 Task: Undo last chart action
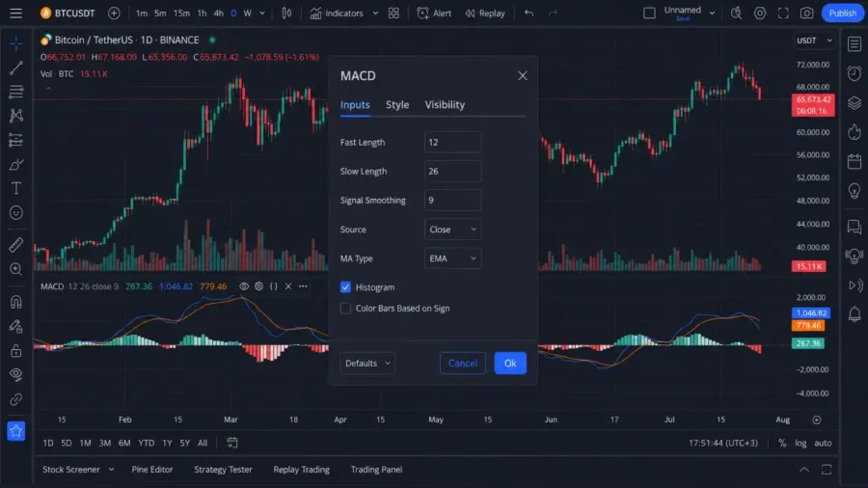tap(529, 13)
